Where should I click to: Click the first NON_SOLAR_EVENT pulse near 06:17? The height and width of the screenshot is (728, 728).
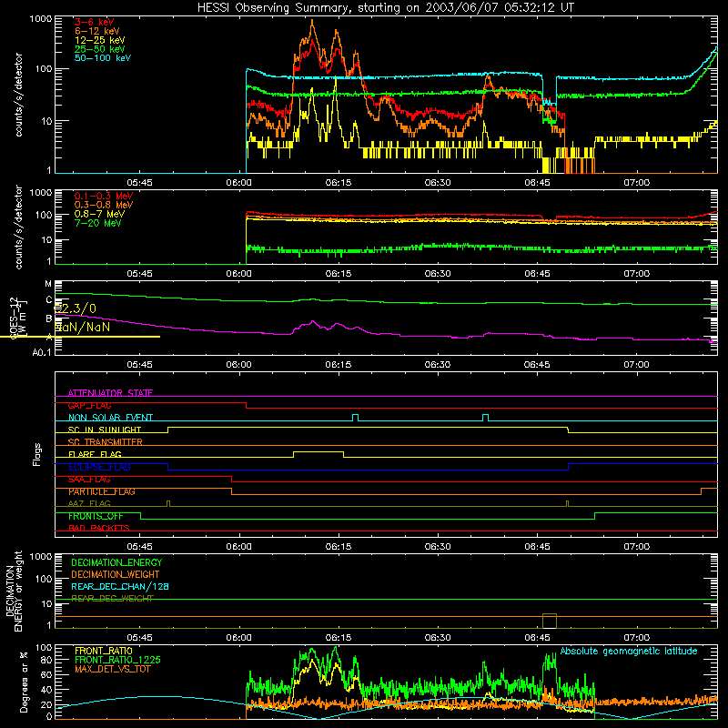[355, 417]
